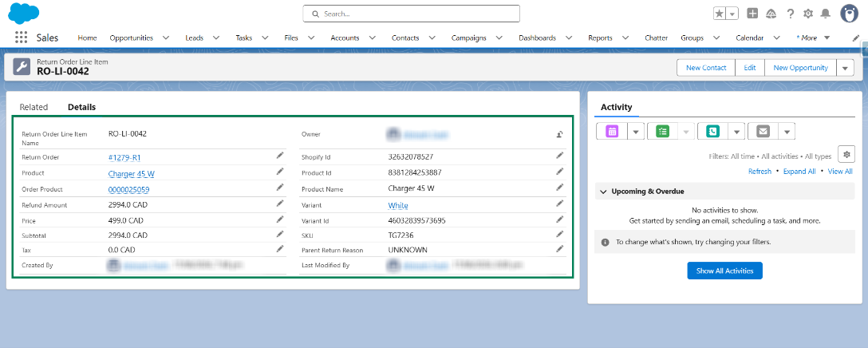
Task: Edit the Subtotal field pencil
Action: pyautogui.click(x=279, y=233)
